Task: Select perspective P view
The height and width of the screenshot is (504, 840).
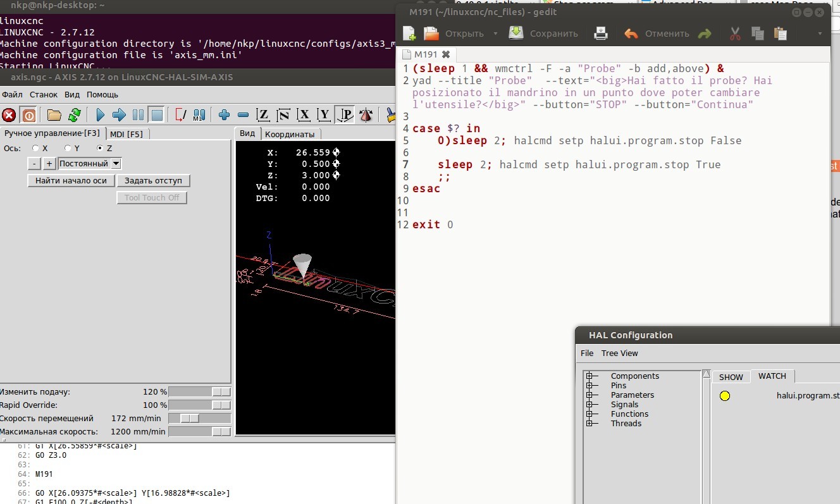Action: click(345, 115)
